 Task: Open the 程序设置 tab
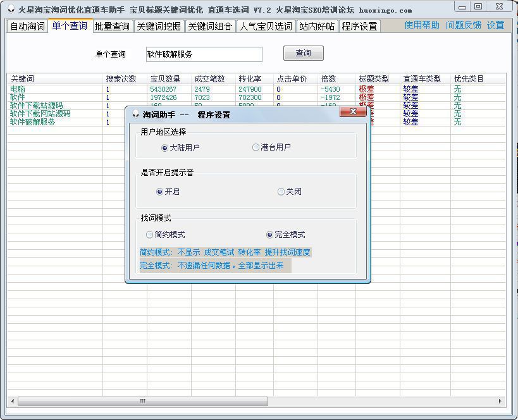(359, 28)
